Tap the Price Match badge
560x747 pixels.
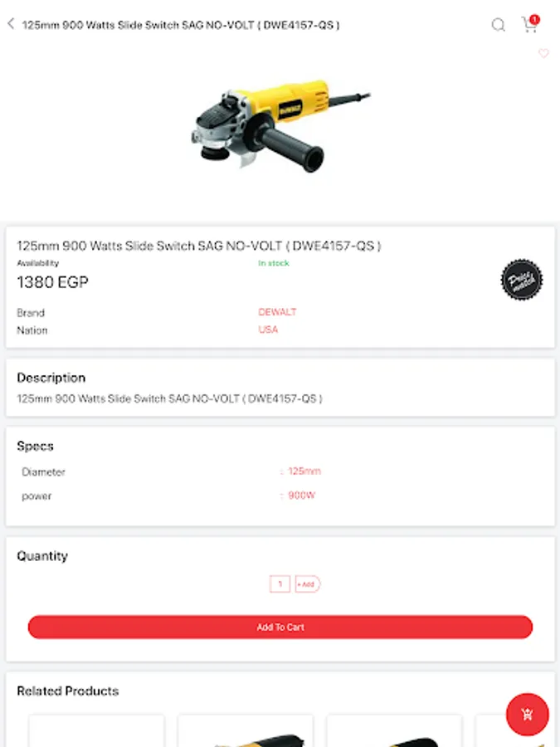(x=522, y=280)
